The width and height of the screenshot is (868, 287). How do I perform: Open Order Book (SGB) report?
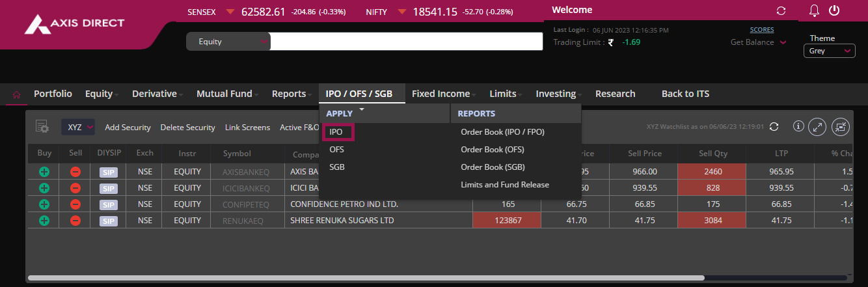[493, 167]
